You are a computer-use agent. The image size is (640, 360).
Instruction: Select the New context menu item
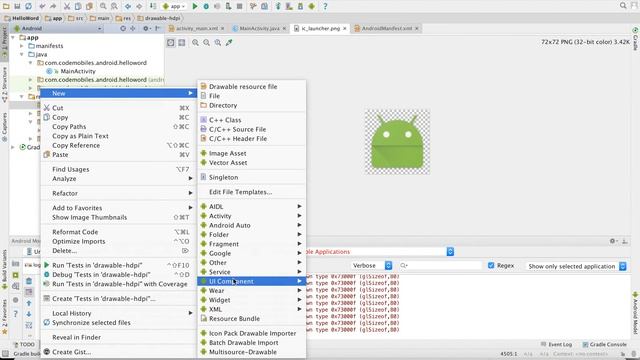pyautogui.click(x=118, y=93)
